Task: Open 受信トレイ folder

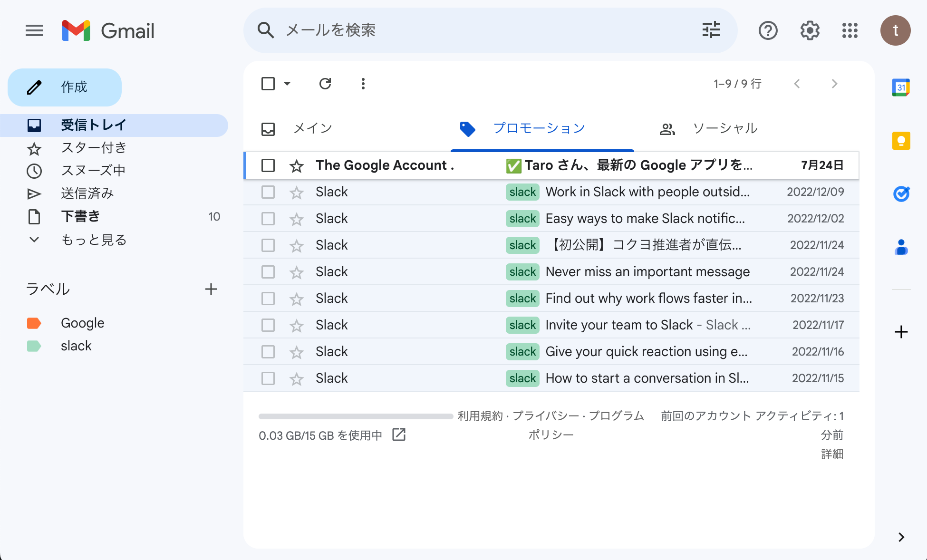Action: click(x=114, y=125)
